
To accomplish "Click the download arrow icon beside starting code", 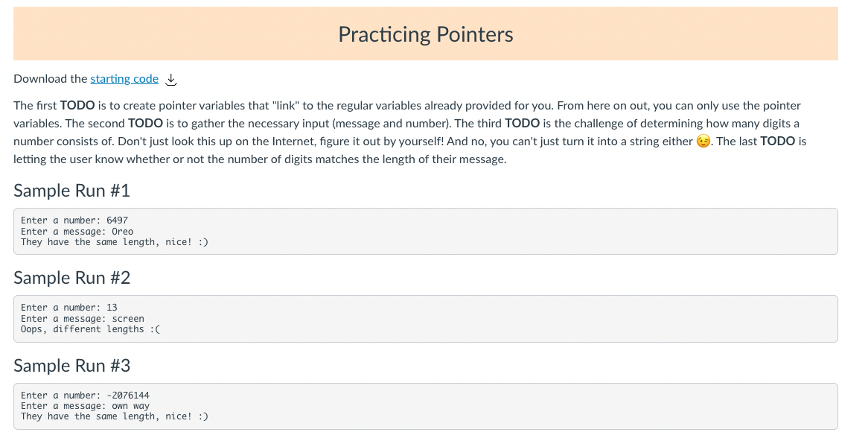I will [171, 79].
